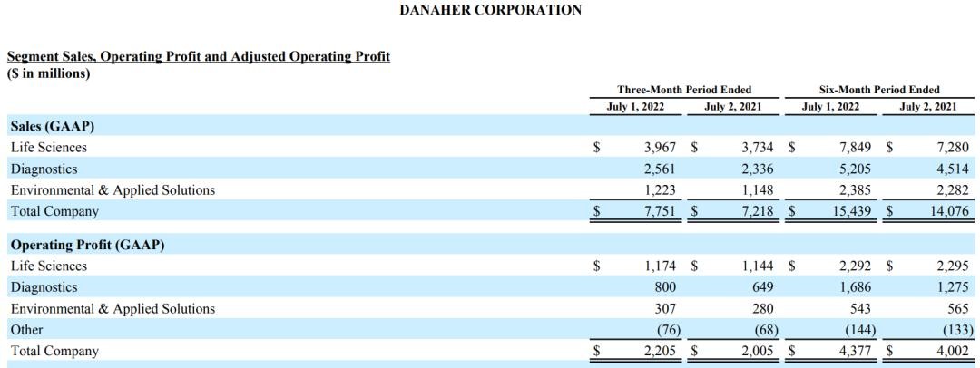Select the Other row label
Screen dimensions: 980x368
26,330
